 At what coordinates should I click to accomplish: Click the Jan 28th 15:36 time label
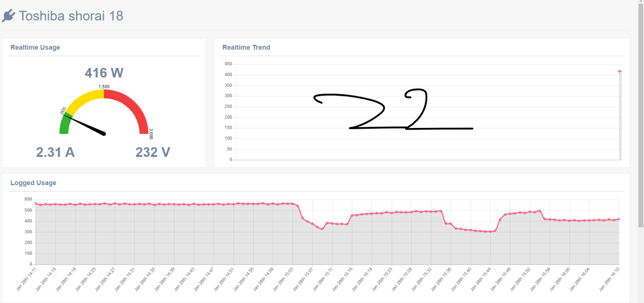[x=442, y=279]
